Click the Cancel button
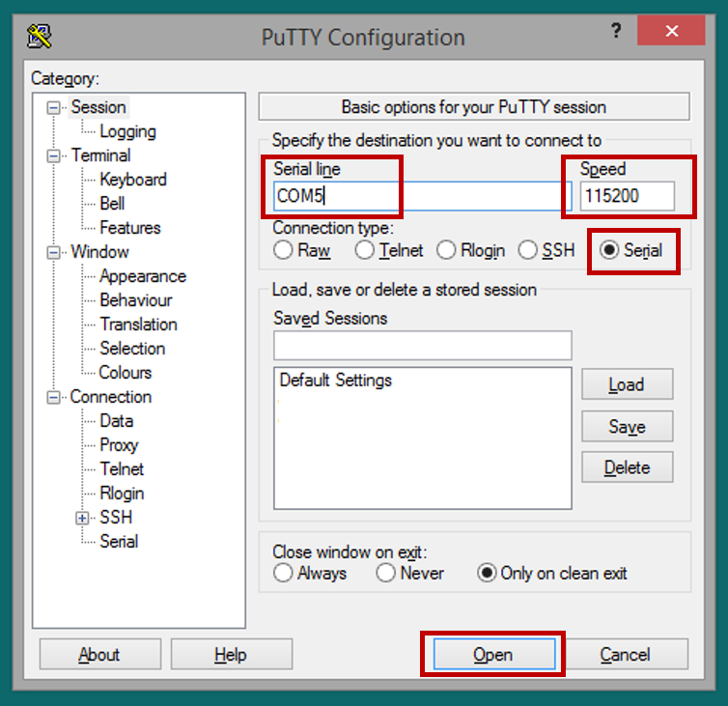This screenshot has height=706, width=728. 625,654
